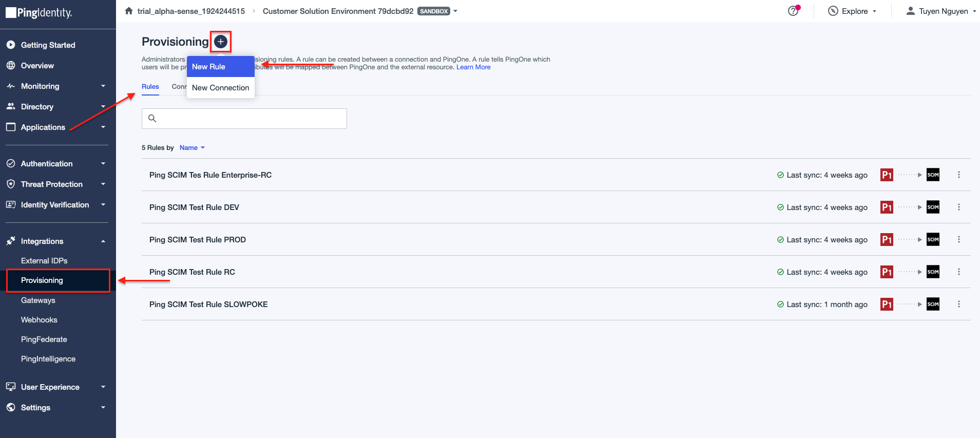Click the plus icon next to Provisioning
The image size is (980, 438).
pos(221,42)
